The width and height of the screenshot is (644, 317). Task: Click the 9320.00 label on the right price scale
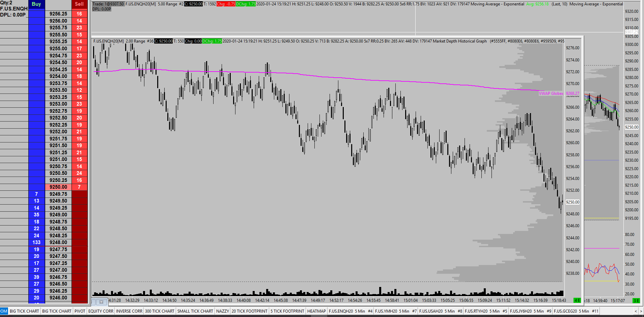[x=632, y=11]
